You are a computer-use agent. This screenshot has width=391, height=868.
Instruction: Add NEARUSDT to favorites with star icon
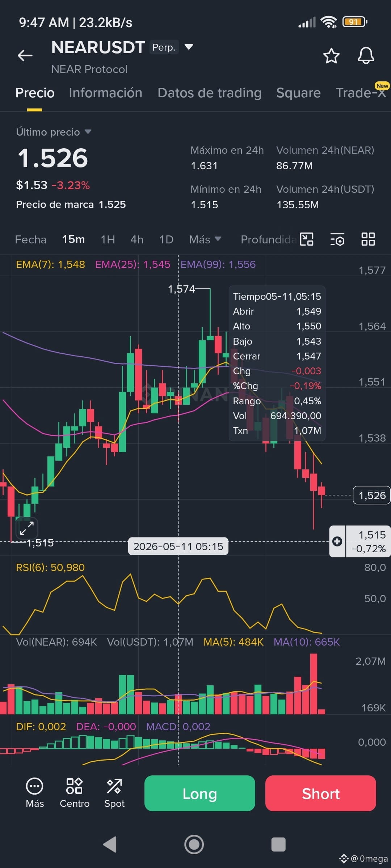(x=331, y=56)
